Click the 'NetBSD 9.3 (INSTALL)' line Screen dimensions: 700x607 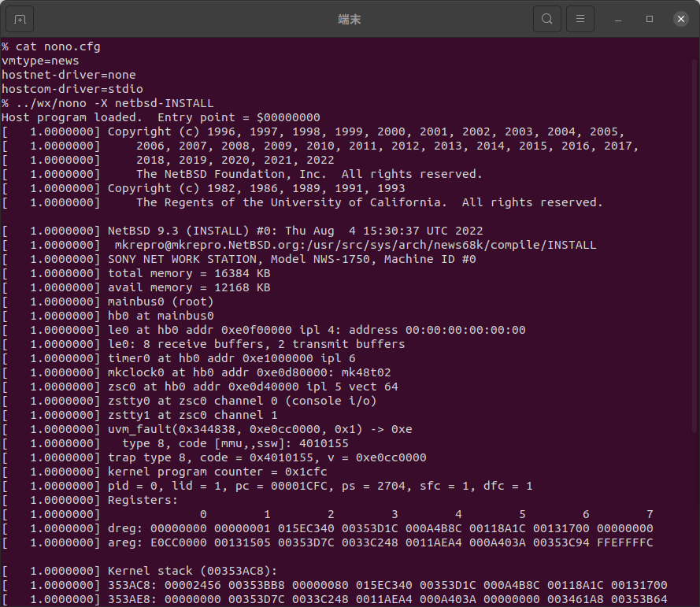click(x=243, y=231)
